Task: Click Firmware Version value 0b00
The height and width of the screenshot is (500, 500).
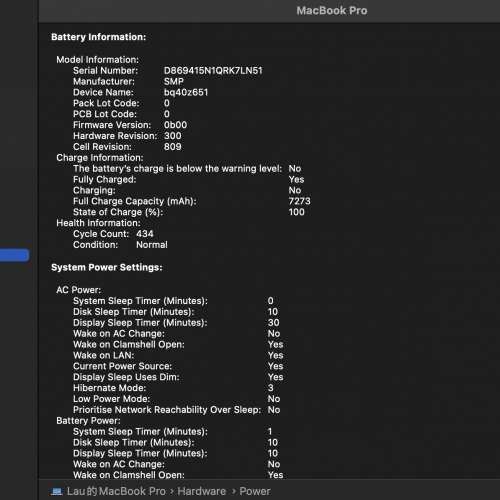Action: coord(175,125)
